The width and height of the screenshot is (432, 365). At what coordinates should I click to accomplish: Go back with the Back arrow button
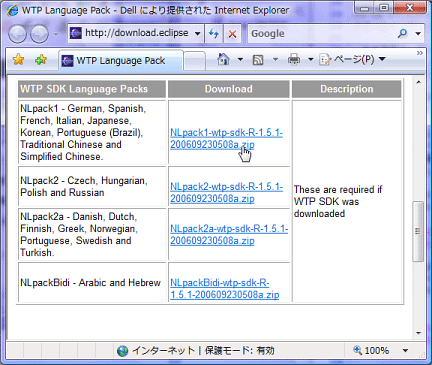(x=17, y=34)
